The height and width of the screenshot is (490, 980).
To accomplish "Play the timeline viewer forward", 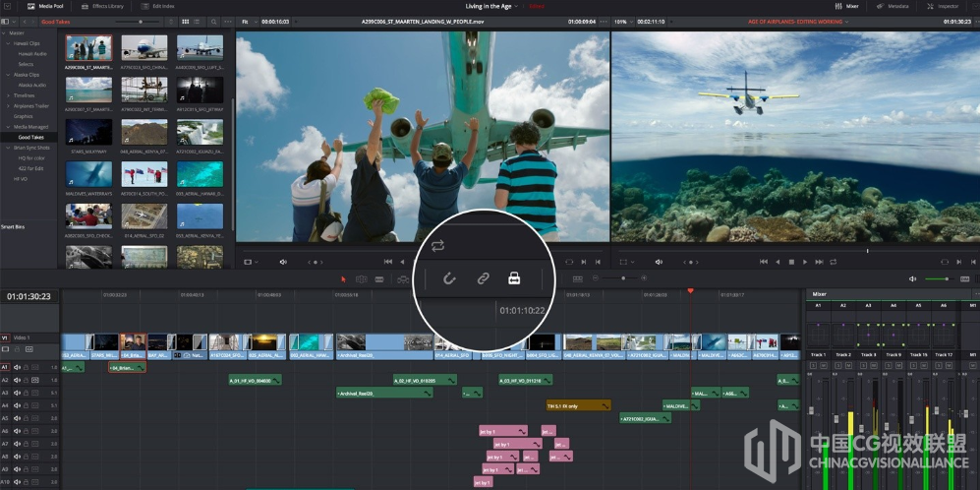I will [x=805, y=262].
